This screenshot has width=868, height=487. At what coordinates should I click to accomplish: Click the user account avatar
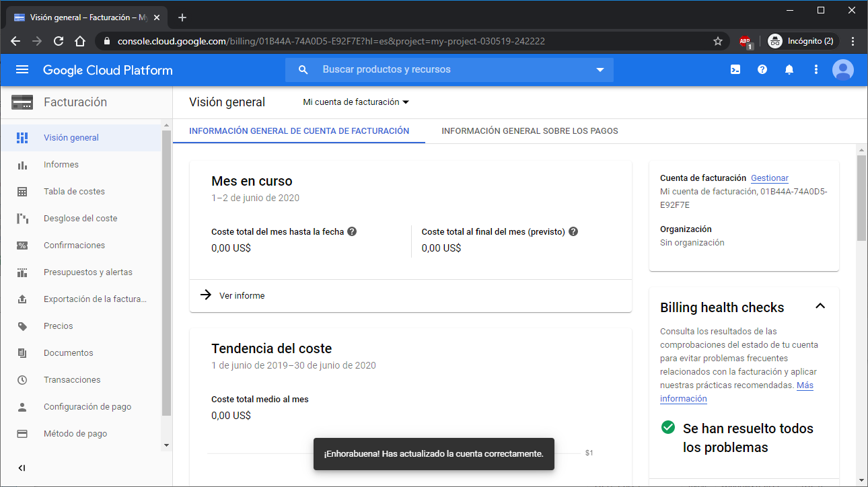coord(842,70)
